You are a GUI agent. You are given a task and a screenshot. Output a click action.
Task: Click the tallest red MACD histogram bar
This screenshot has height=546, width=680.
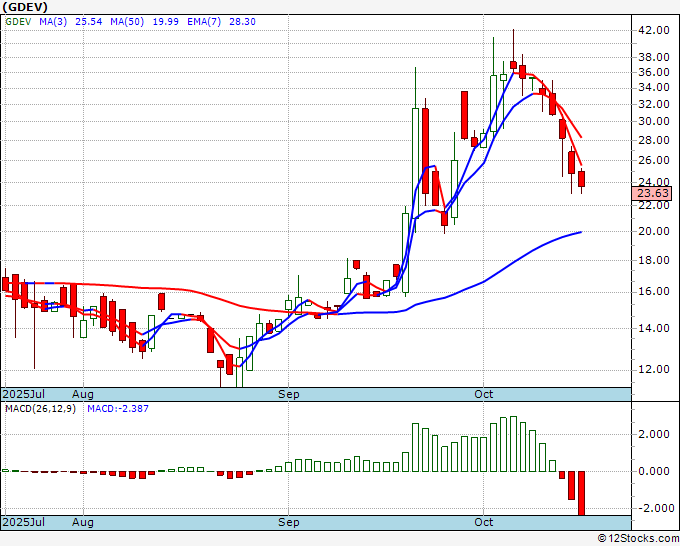(582, 493)
